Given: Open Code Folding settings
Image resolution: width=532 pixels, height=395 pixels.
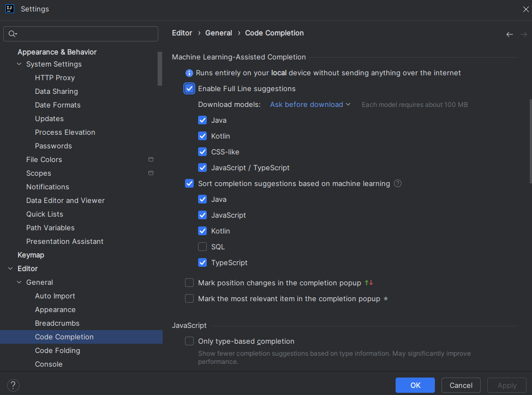Looking at the screenshot, I should [x=57, y=351].
